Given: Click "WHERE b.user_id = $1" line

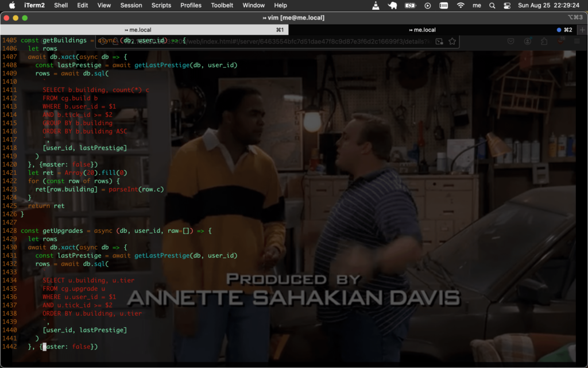Looking at the screenshot, I should [79, 106].
